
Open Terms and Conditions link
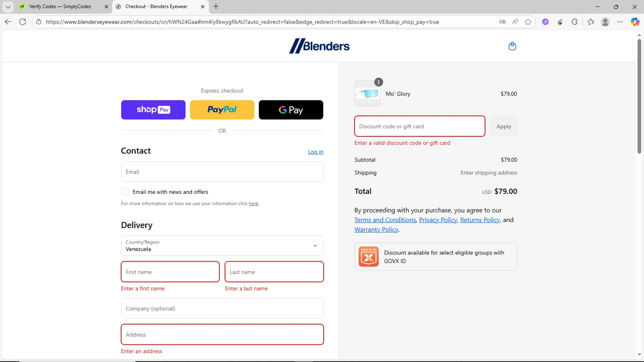[x=385, y=220]
